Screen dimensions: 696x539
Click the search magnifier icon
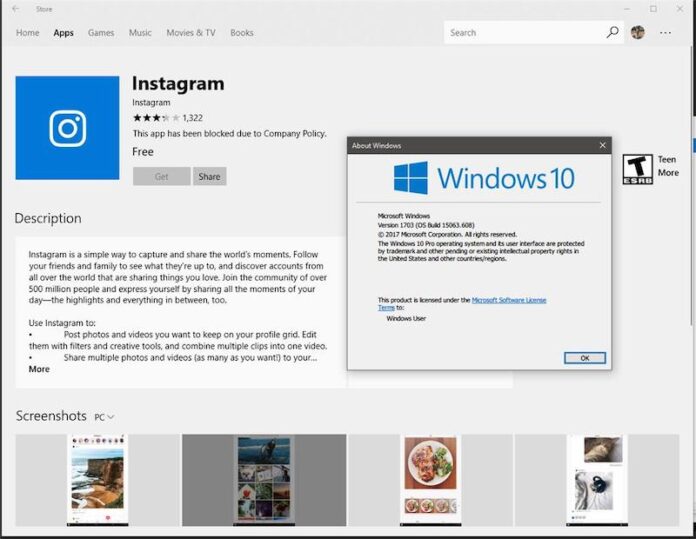[613, 32]
